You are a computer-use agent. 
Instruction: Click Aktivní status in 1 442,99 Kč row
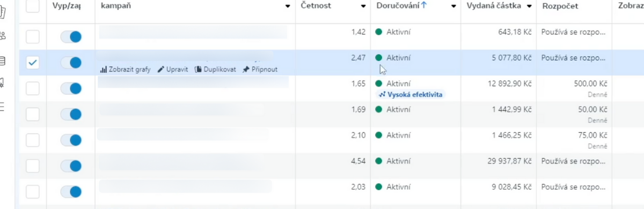click(398, 109)
